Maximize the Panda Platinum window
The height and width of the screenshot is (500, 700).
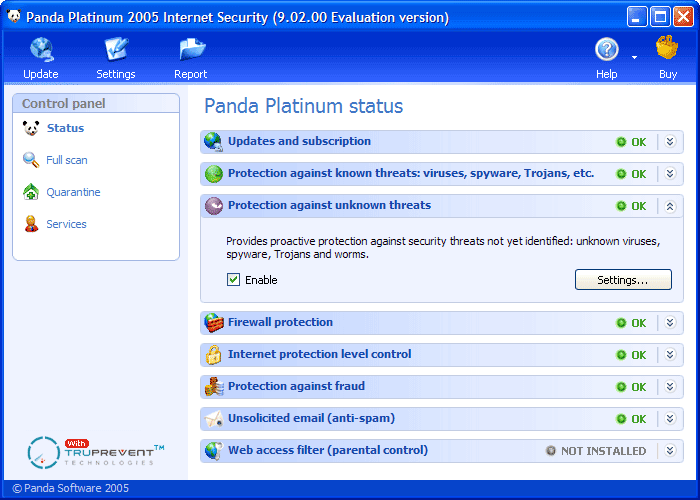[660, 17]
